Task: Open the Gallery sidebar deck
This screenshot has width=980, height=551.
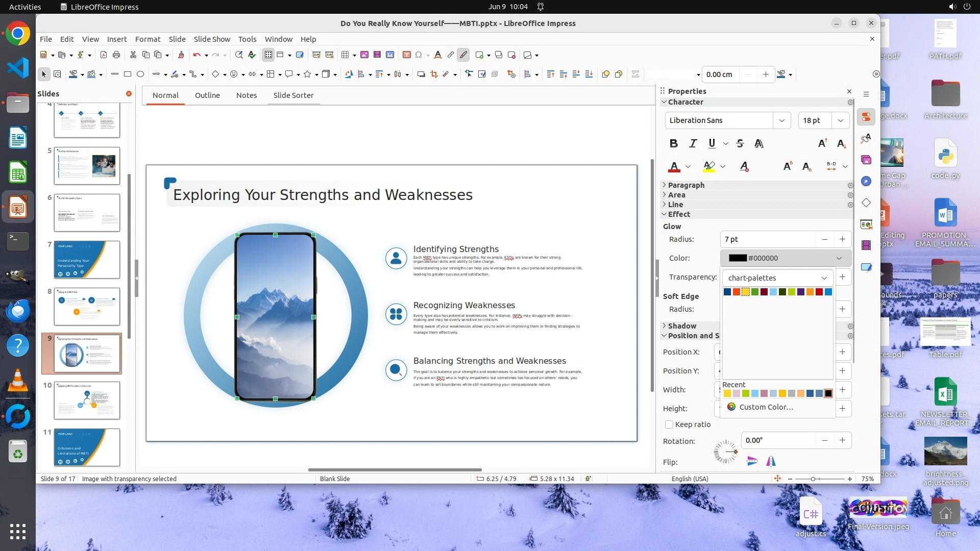Action: pos(866,160)
